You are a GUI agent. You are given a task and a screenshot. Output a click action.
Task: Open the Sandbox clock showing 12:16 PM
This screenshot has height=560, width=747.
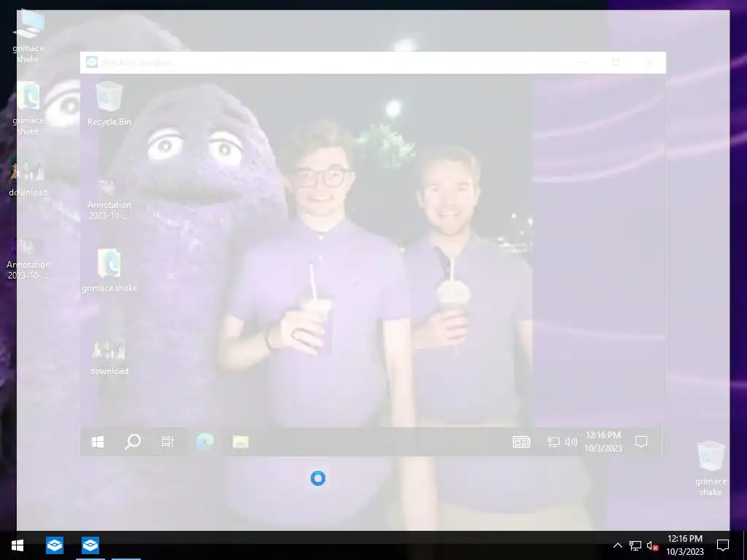pyautogui.click(x=603, y=441)
